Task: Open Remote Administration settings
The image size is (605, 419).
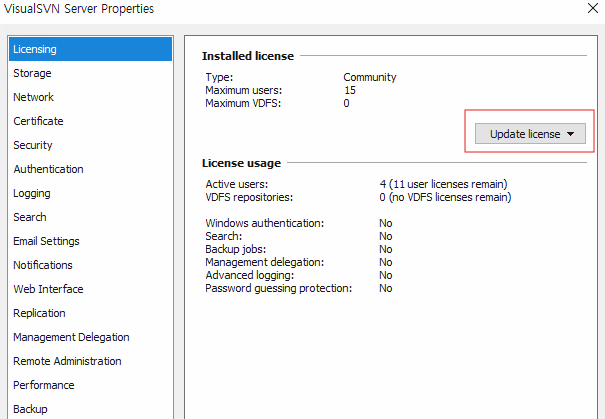Action: click(x=90, y=361)
